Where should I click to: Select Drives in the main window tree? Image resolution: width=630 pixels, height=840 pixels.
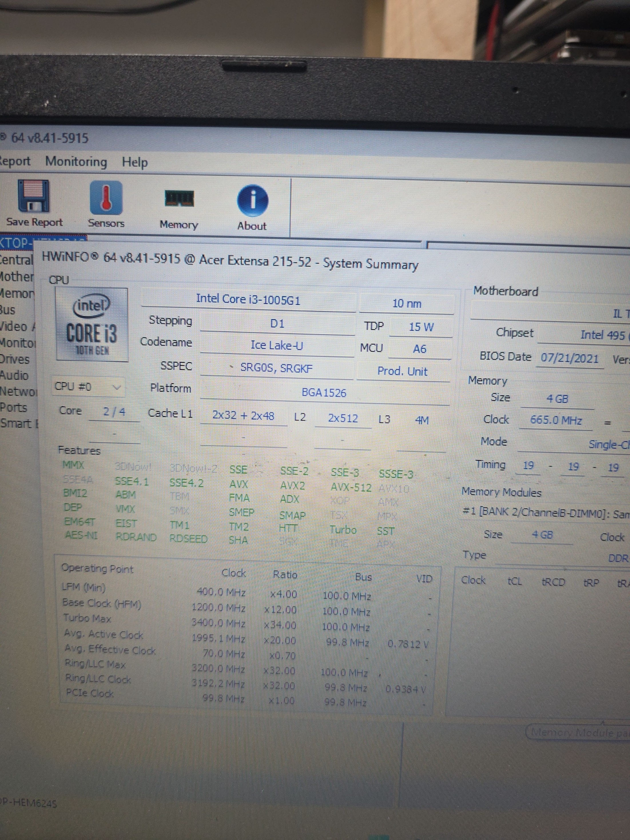point(15,359)
